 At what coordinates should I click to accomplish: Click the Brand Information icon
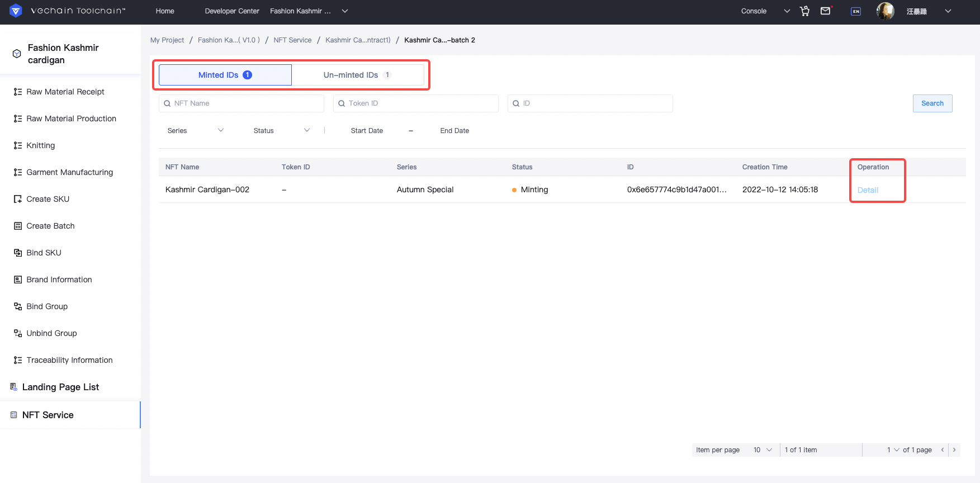click(x=18, y=280)
